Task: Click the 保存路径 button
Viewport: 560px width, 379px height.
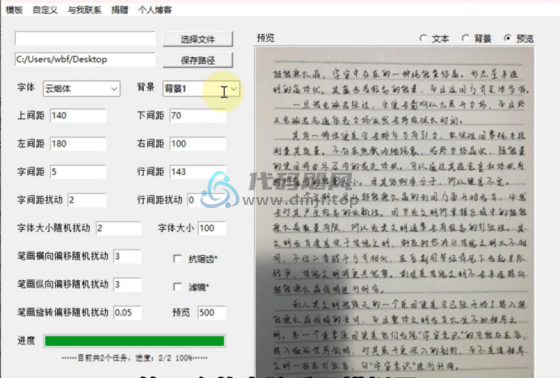Action: coord(198,60)
